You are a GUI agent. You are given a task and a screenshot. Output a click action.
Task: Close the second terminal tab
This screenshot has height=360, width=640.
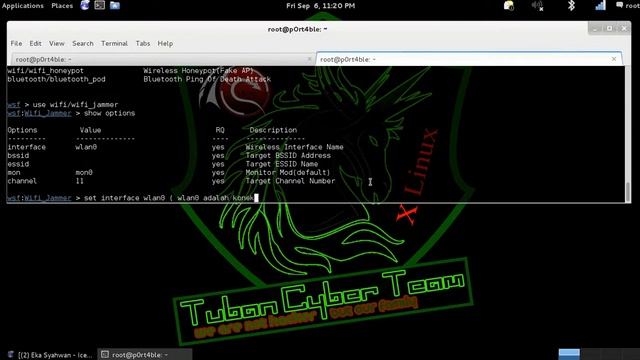(x=614, y=59)
